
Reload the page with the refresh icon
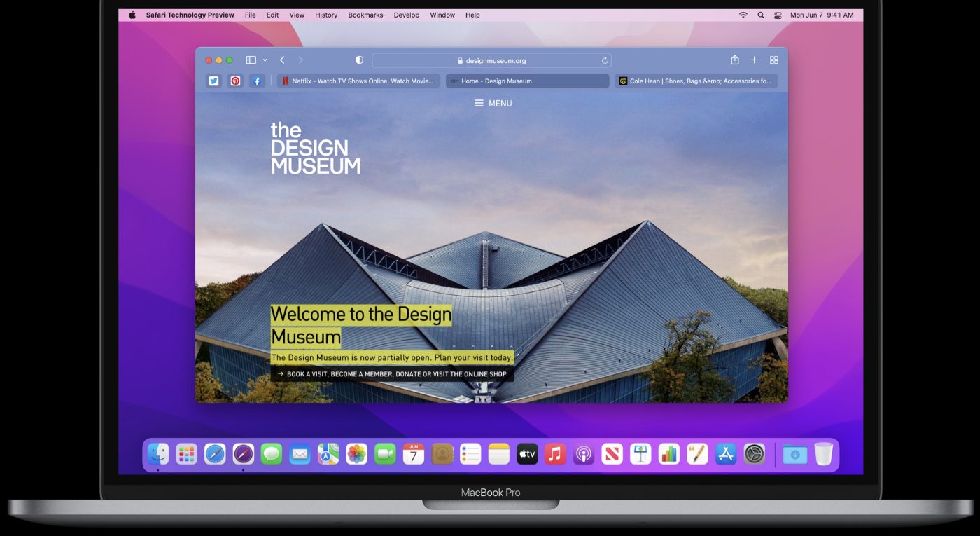pyautogui.click(x=605, y=60)
